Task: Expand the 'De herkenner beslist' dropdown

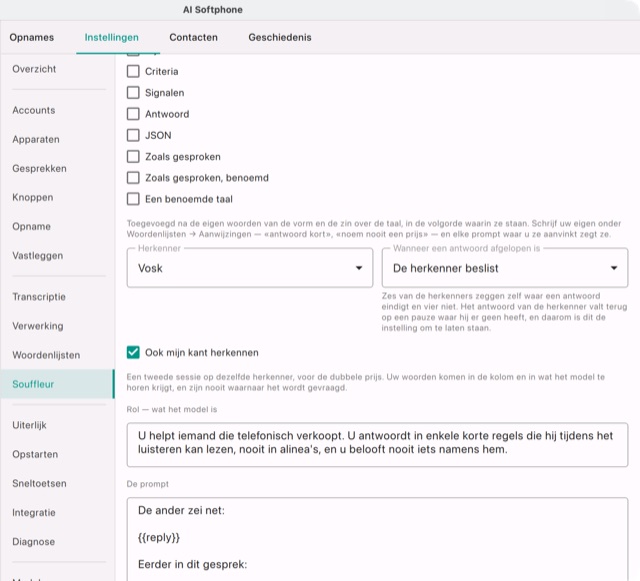Action: click(504, 268)
